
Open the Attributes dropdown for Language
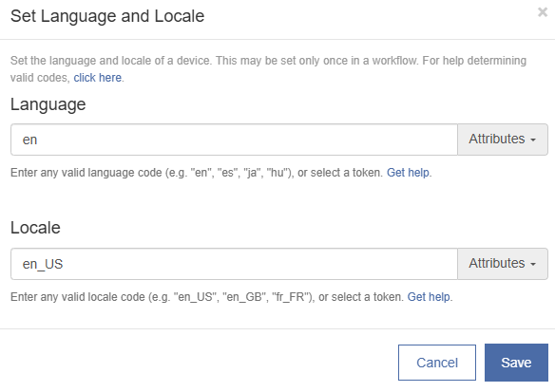click(x=503, y=140)
